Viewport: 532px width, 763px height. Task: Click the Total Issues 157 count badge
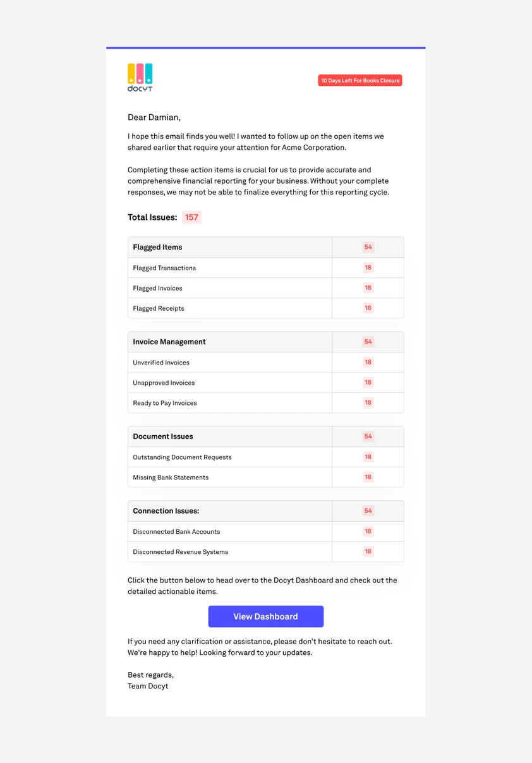point(191,217)
